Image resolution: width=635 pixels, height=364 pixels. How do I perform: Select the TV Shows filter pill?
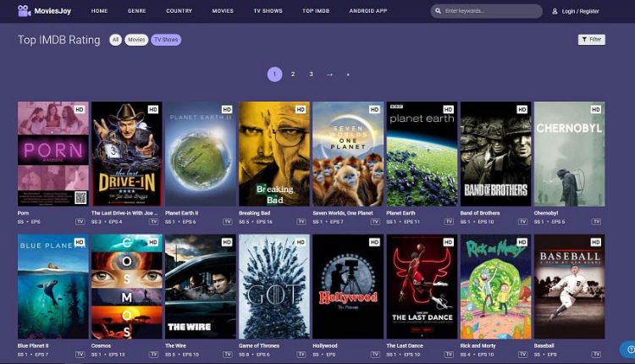(166, 40)
